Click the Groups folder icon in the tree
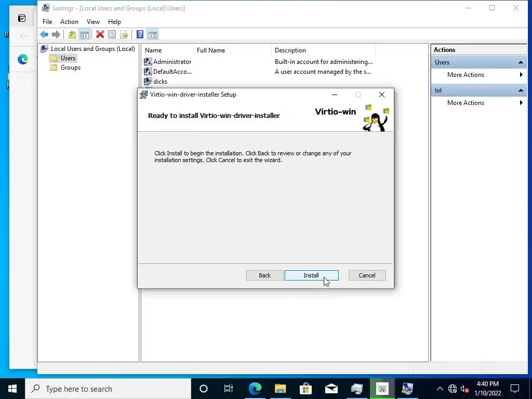 [54, 67]
